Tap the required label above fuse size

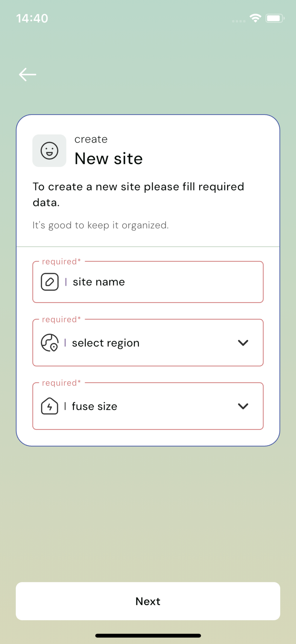(61, 383)
